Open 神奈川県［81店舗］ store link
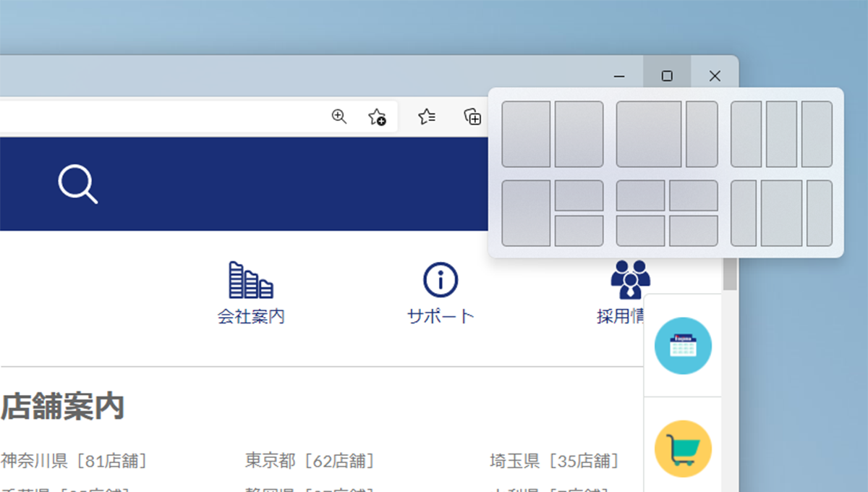The height and width of the screenshot is (492, 868). (x=74, y=460)
